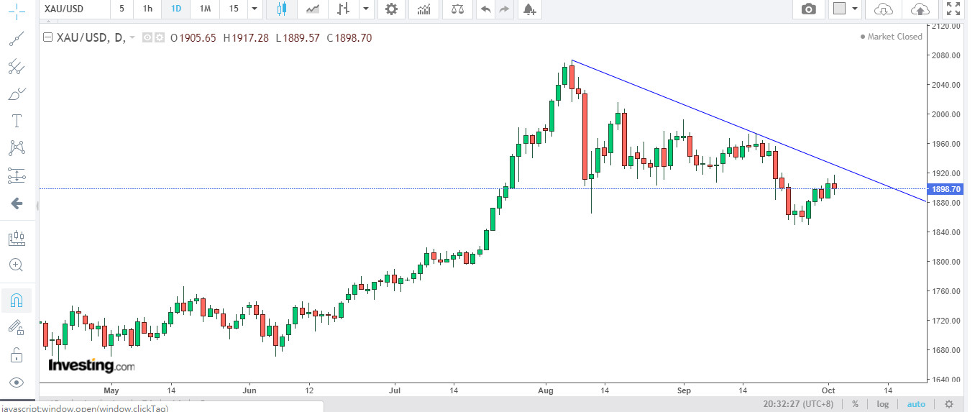Click the 2000.00 price axis label
Screen dimensions: 980x412
click(x=945, y=114)
